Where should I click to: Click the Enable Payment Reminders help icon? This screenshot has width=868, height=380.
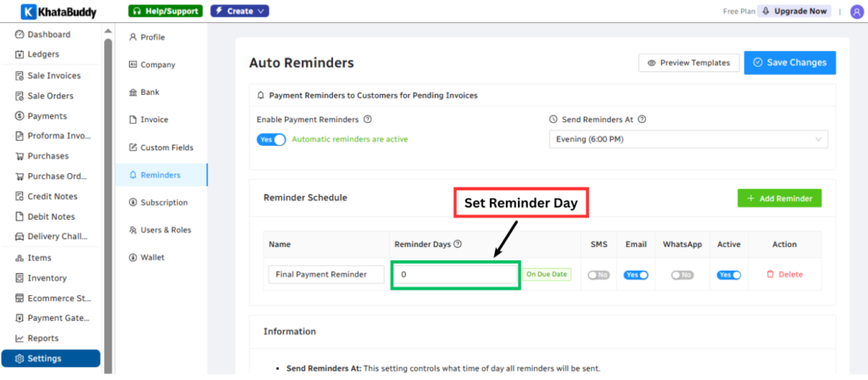[368, 120]
